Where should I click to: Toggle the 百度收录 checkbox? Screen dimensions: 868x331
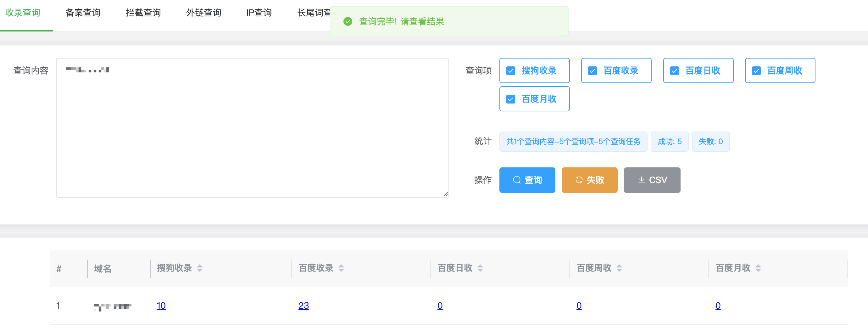(593, 71)
